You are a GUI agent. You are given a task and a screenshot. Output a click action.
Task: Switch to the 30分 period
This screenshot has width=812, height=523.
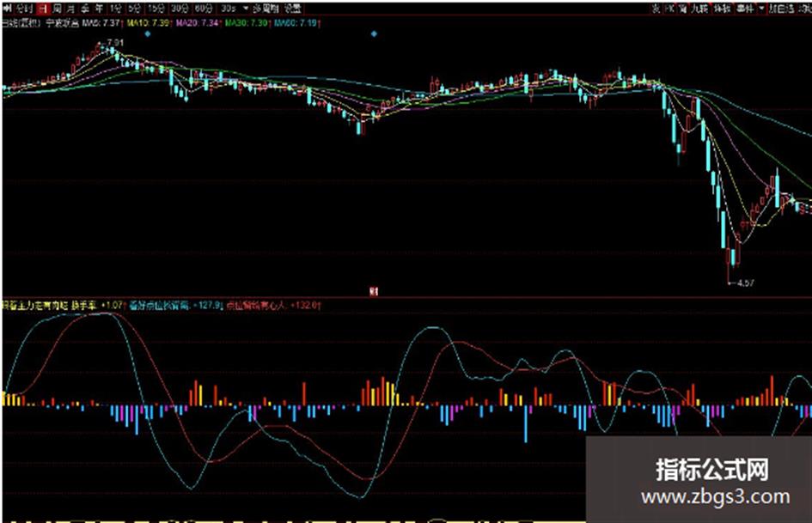coord(180,9)
